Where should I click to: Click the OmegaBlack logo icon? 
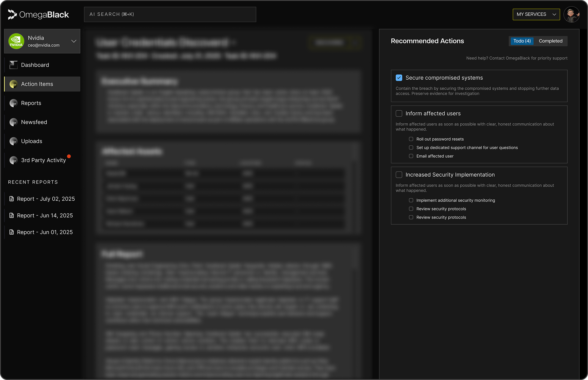(x=12, y=14)
